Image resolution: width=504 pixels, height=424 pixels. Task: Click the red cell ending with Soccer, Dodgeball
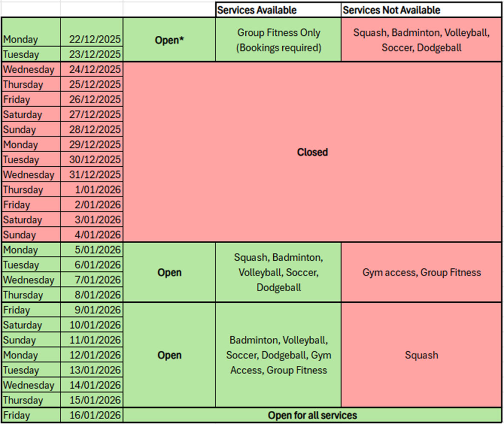421,40
